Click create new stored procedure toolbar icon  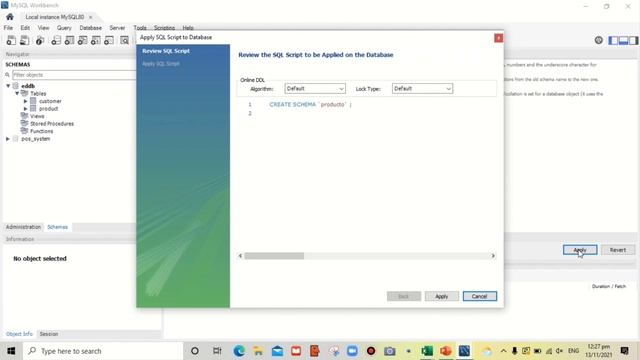coord(96,40)
